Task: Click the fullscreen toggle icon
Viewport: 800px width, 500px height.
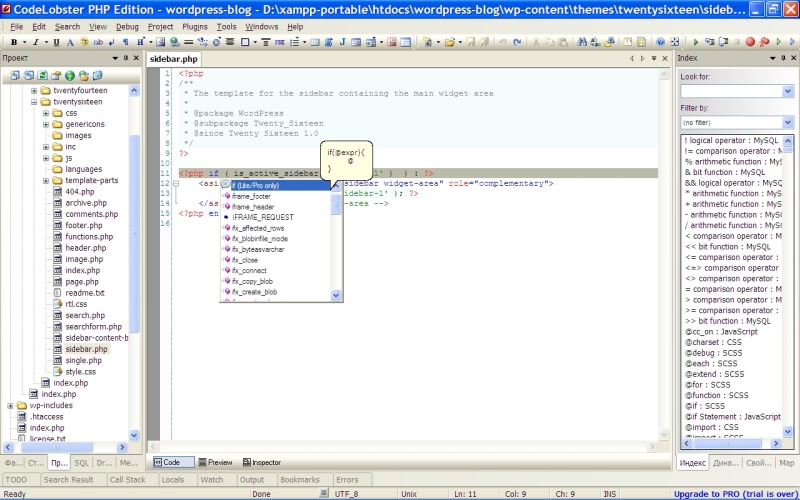Action: (x=674, y=42)
